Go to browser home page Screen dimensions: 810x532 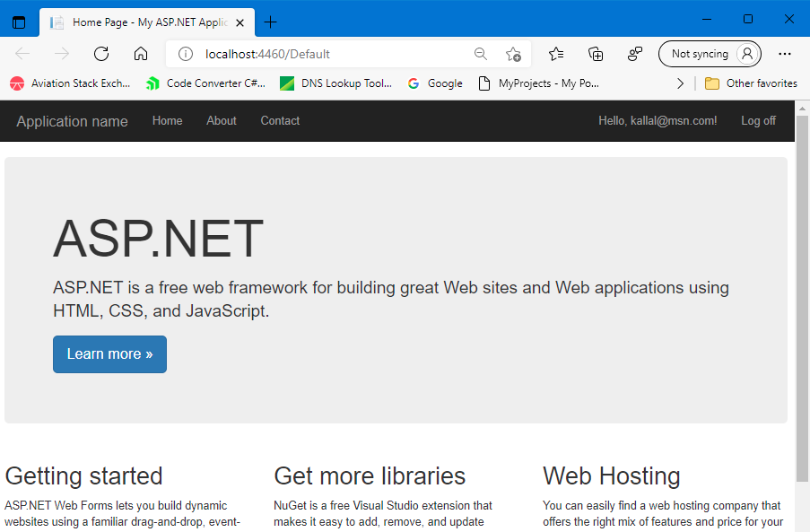[141, 54]
